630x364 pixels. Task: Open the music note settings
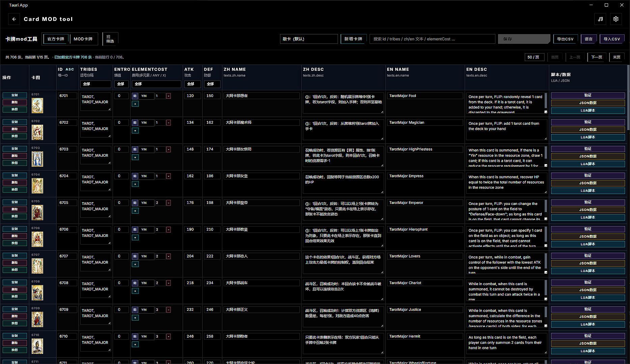coord(600,19)
